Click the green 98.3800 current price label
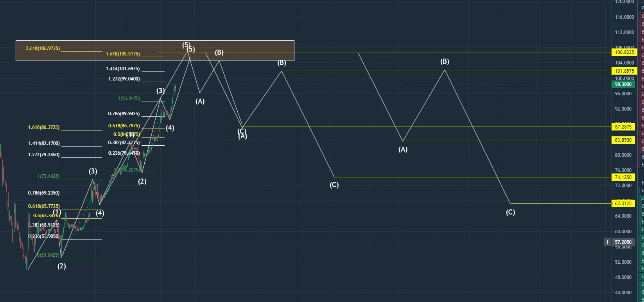Viewport: 644px width, 302px height. pos(624,84)
